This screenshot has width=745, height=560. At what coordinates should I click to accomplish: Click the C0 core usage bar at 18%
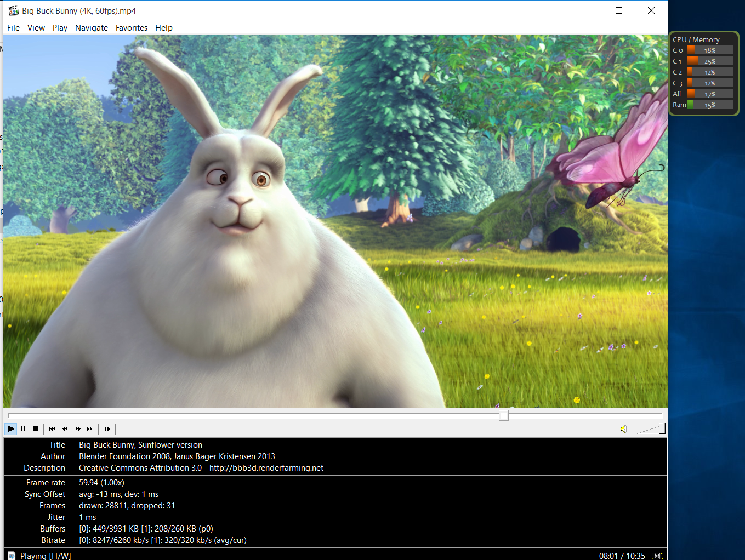click(710, 50)
